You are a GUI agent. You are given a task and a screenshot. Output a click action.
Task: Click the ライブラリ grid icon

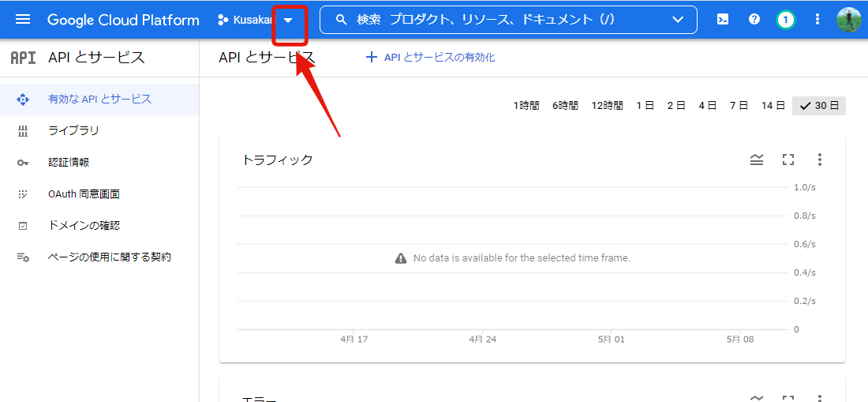tap(23, 131)
